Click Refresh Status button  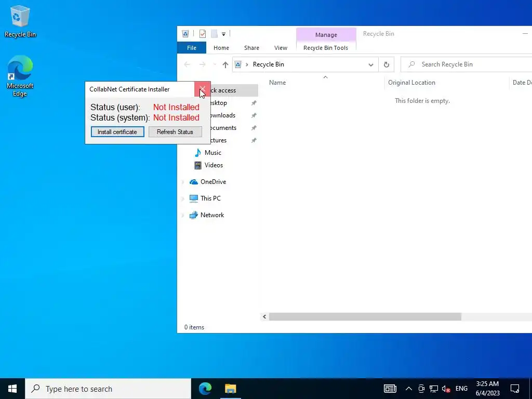[175, 132]
